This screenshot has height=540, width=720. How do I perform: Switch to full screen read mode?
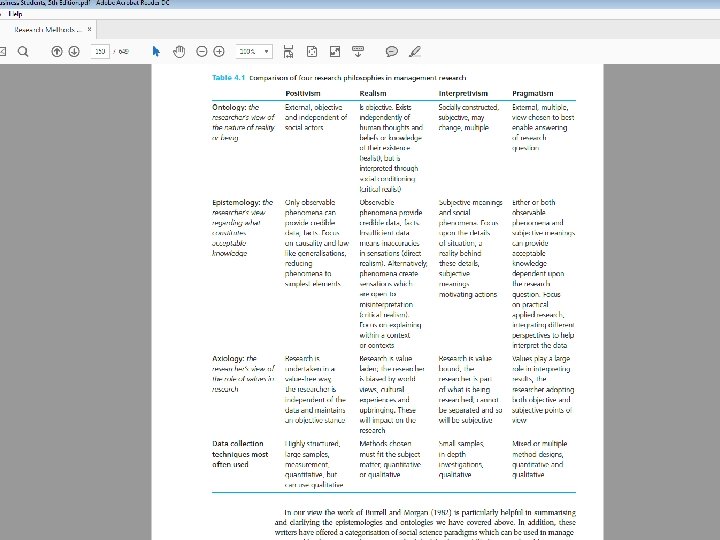pyautogui.click(x=335, y=51)
